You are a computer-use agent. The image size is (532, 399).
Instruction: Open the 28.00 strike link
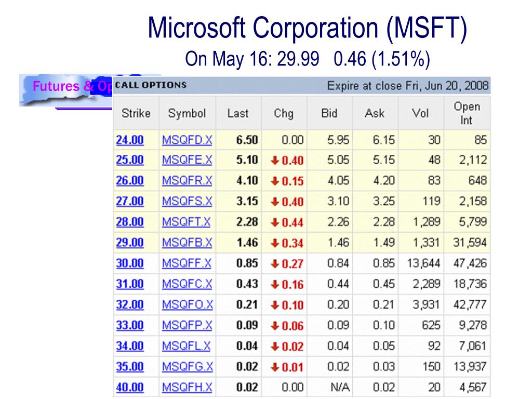129,222
